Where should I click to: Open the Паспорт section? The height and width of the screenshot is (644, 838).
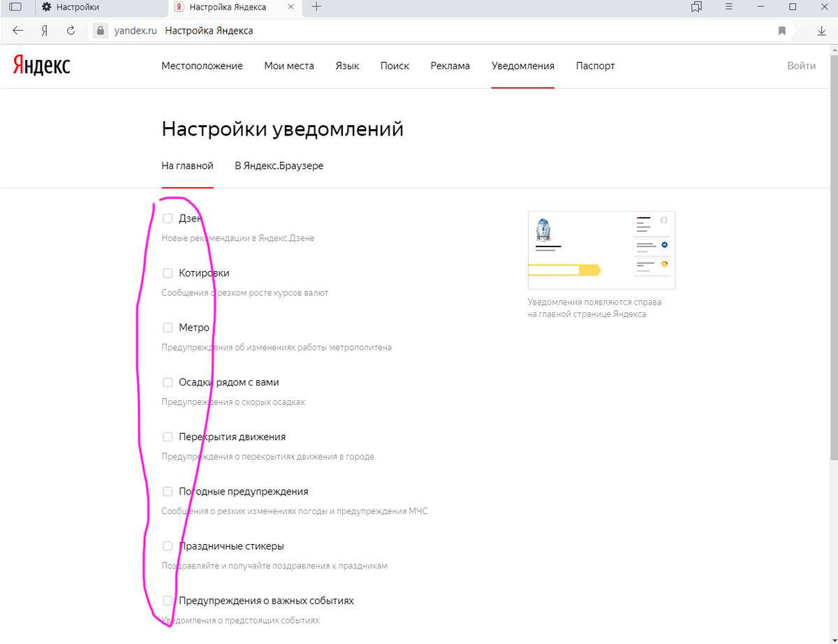(x=596, y=66)
